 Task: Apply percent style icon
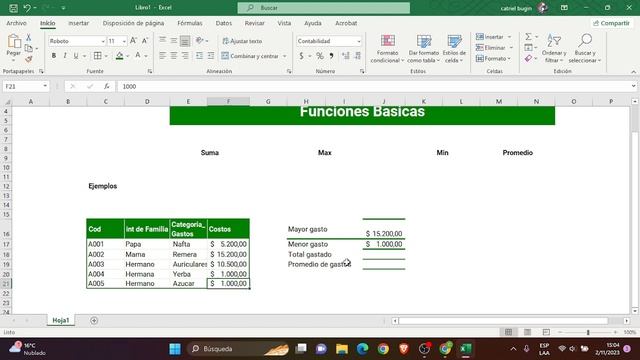click(320, 56)
